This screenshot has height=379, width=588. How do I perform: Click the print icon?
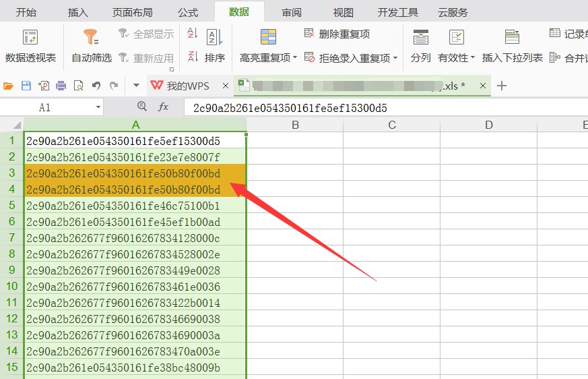click(x=61, y=86)
